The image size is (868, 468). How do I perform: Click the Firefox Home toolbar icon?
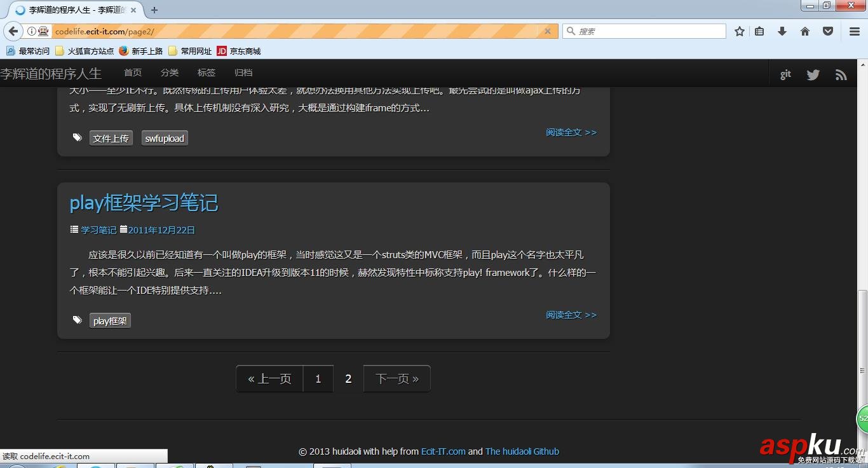pyautogui.click(x=804, y=31)
